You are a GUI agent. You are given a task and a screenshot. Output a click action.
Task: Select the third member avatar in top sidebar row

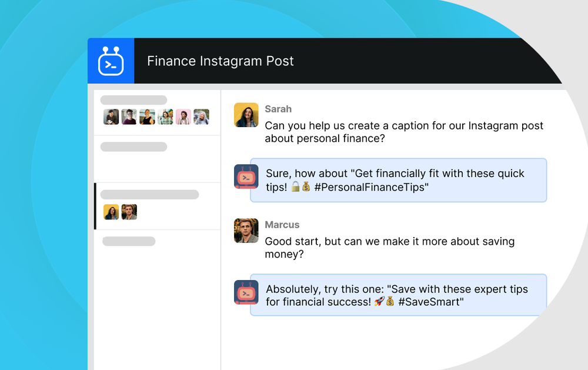(x=147, y=116)
